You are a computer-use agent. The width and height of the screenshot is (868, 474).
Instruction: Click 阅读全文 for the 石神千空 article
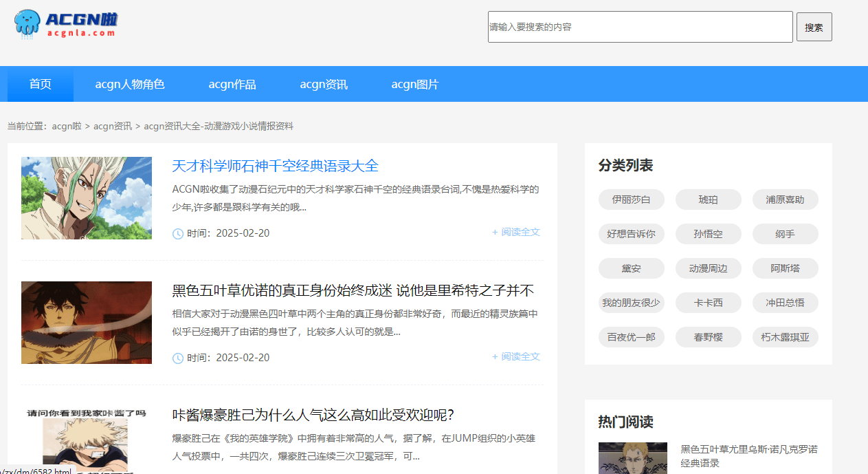pos(516,232)
